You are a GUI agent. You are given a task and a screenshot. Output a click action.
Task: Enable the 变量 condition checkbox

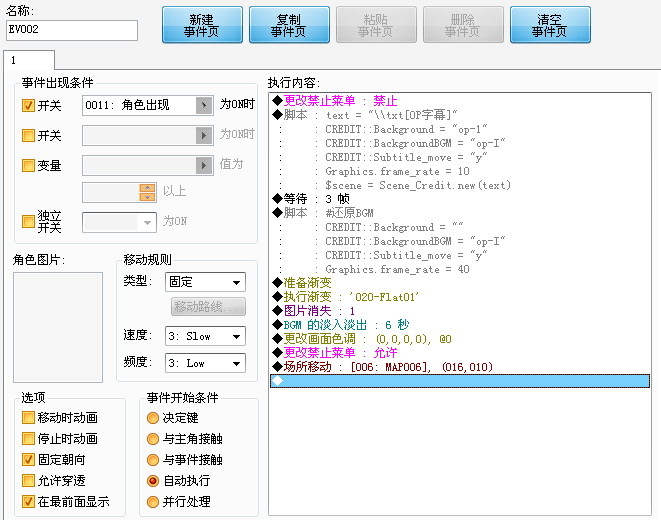coord(28,166)
